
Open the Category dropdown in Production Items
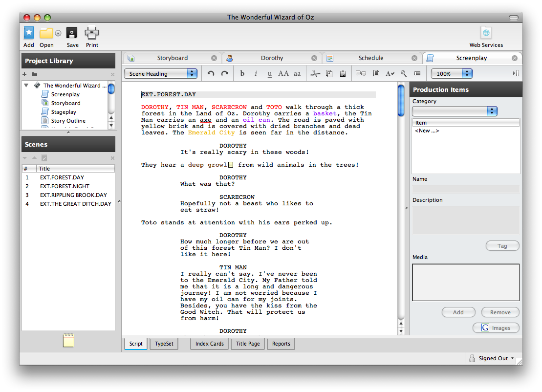coord(455,111)
